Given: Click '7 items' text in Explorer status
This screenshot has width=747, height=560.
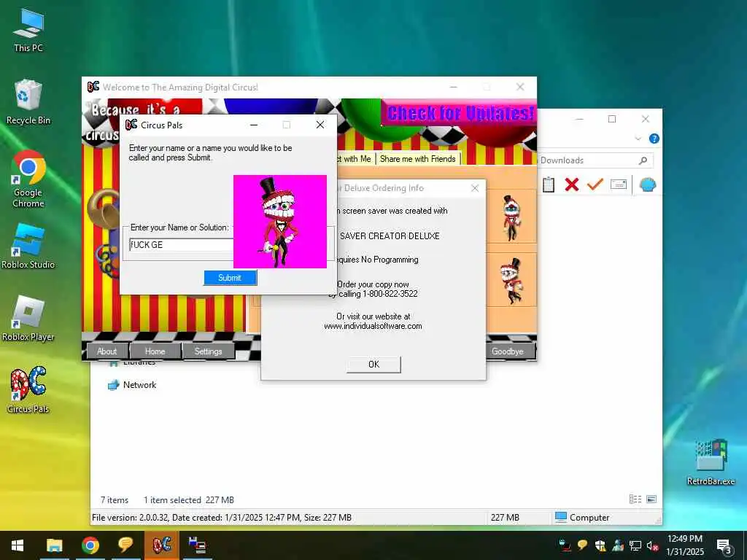Looking at the screenshot, I should click(115, 500).
